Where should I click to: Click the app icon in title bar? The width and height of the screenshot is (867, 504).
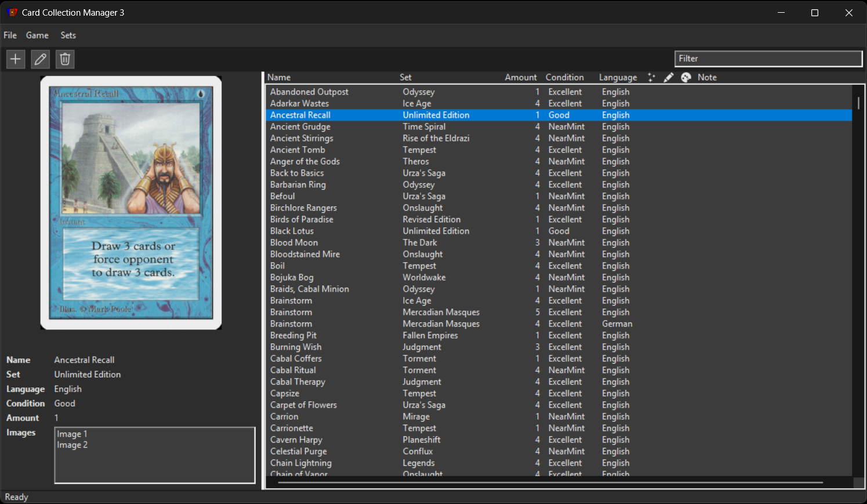coord(12,12)
